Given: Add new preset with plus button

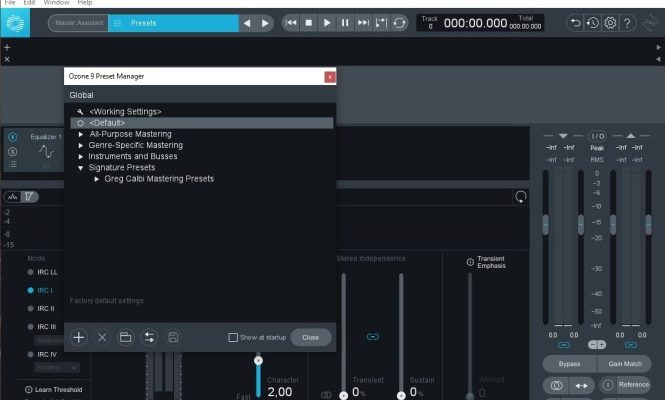Looking at the screenshot, I should point(78,338).
